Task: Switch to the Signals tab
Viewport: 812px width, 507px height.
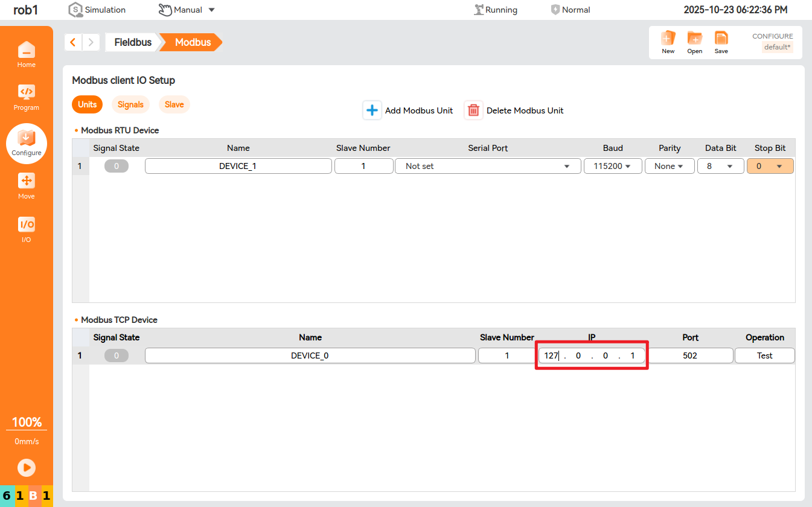Action: tap(130, 104)
